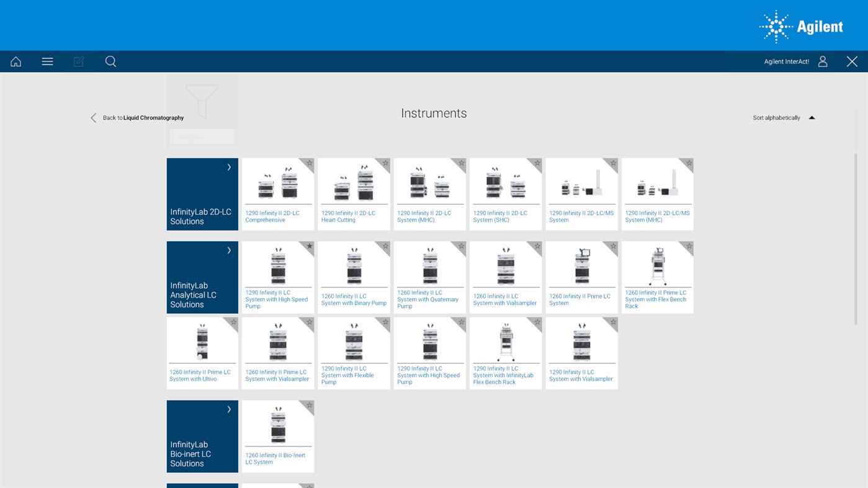Image resolution: width=868 pixels, height=488 pixels.
Task: Star the 1260 Infinity II Prime LC System card
Action: click(x=613, y=247)
